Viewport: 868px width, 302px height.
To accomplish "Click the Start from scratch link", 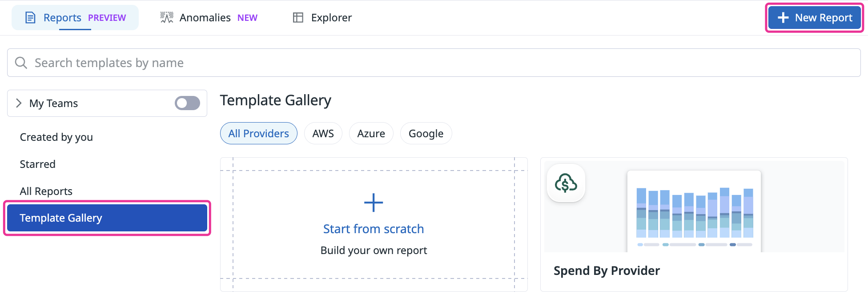I will (x=374, y=229).
